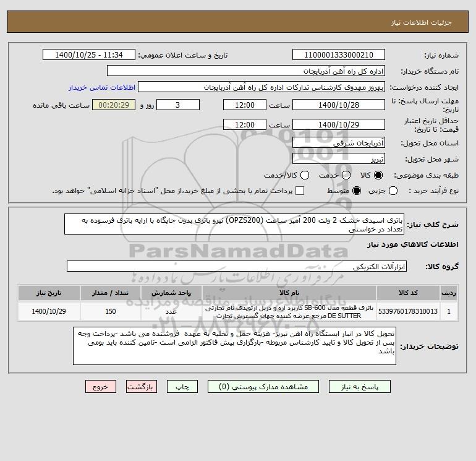This screenshot has height=461, width=476.
Task: Click the remaining time 00:20:29 field
Action: [x=114, y=105]
